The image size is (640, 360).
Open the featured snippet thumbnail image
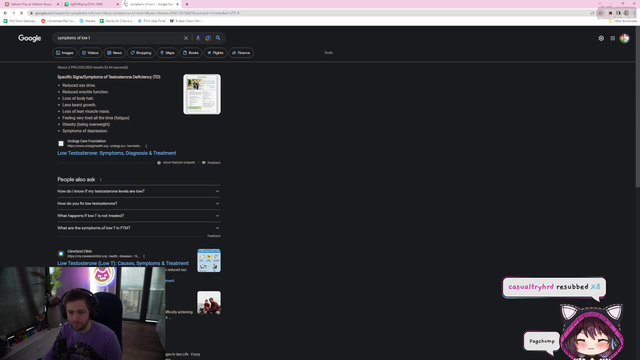click(x=202, y=94)
